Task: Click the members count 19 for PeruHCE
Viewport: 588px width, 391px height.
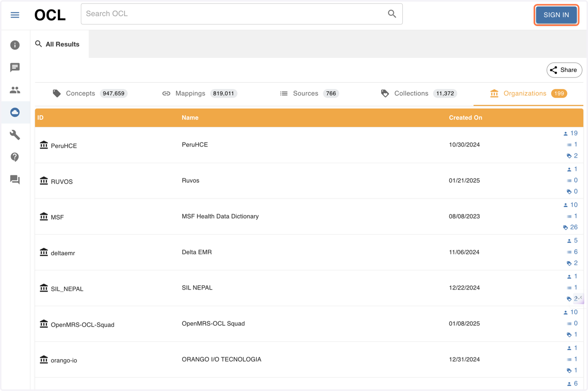Action: pyautogui.click(x=570, y=133)
